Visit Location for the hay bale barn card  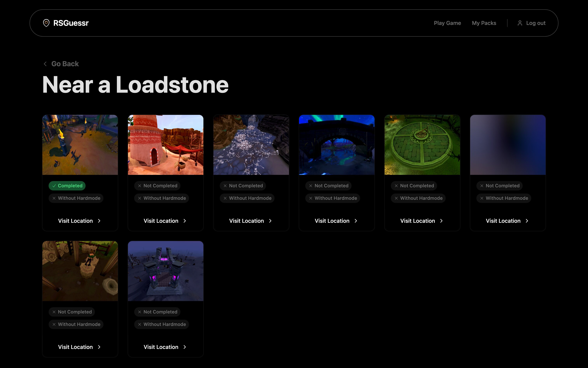coord(80,347)
